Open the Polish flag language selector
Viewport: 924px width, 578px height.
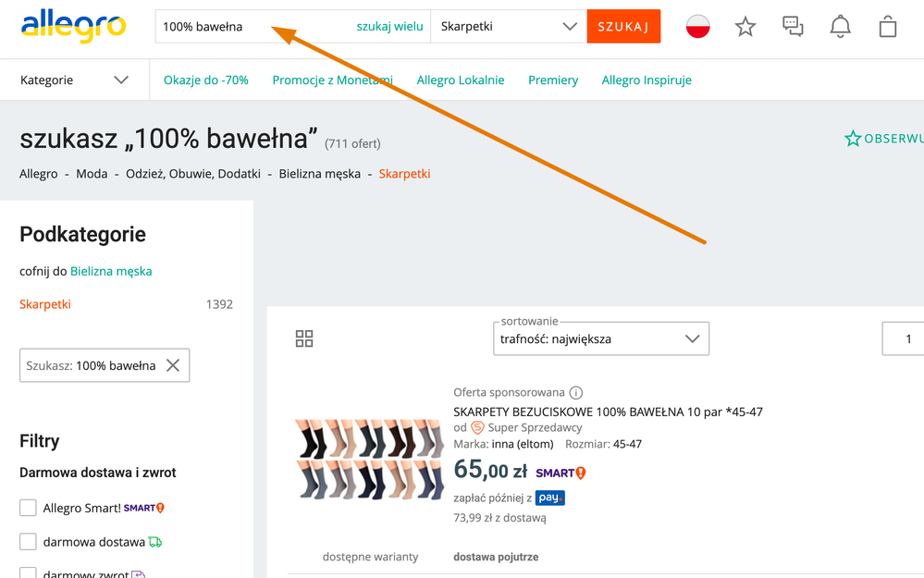[697, 27]
